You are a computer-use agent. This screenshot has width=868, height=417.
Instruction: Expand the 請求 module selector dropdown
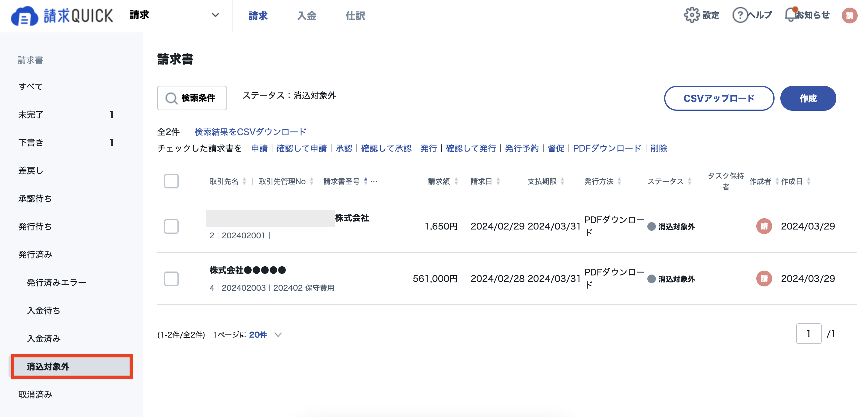coord(216,15)
